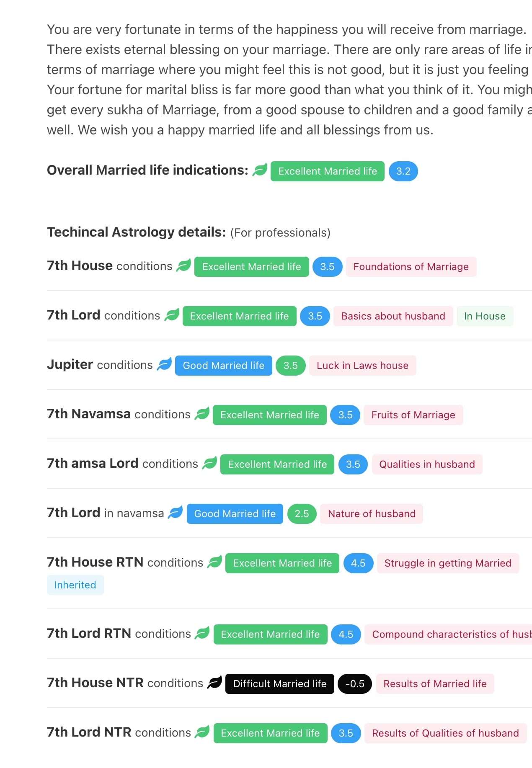This screenshot has height=768, width=532.
Task: Select the Foundations of Marriage tag
Action: tap(411, 267)
